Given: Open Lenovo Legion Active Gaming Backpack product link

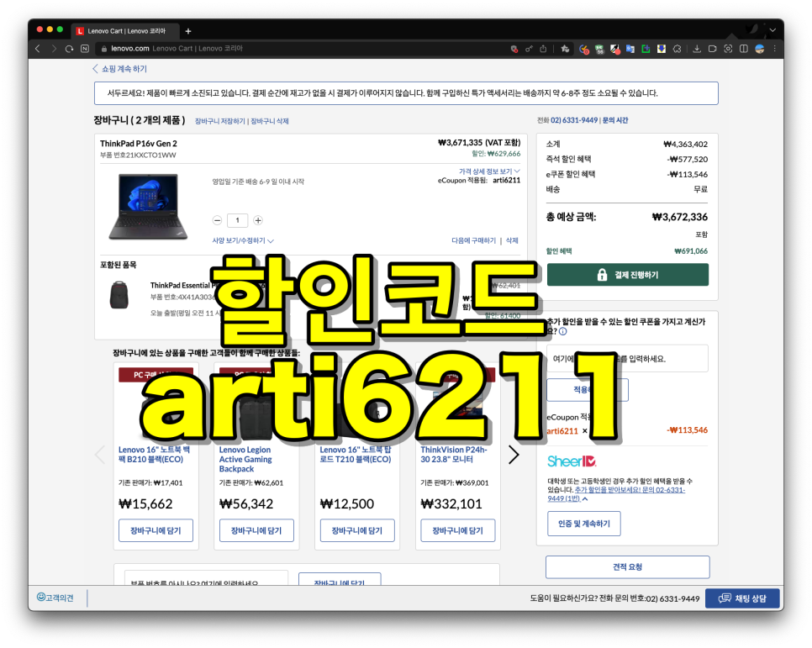Looking at the screenshot, I should pos(245,460).
